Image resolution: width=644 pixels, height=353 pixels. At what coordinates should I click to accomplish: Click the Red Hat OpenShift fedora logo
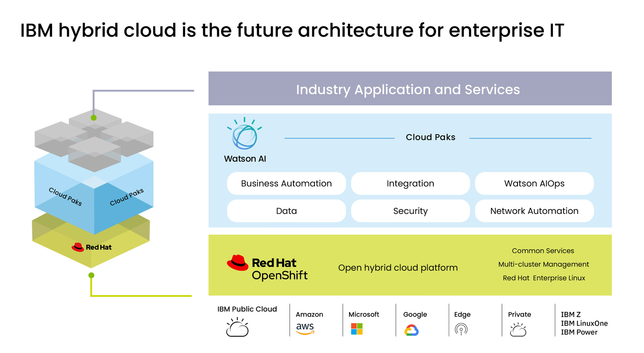click(237, 263)
